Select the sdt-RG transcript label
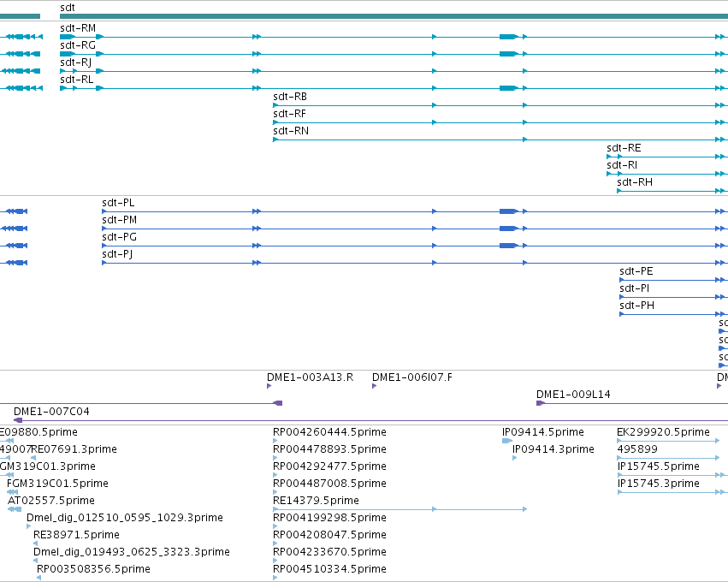The width and height of the screenshot is (728, 582). [x=78, y=45]
